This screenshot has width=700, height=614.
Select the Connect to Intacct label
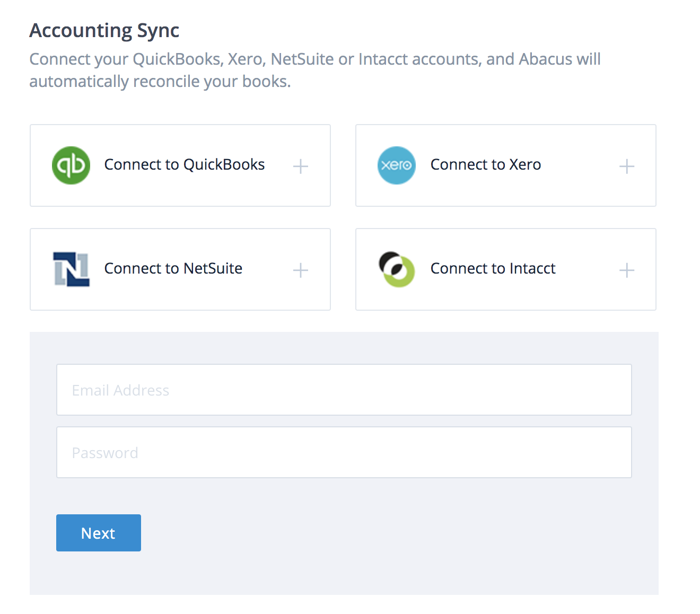pyautogui.click(x=493, y=268)
